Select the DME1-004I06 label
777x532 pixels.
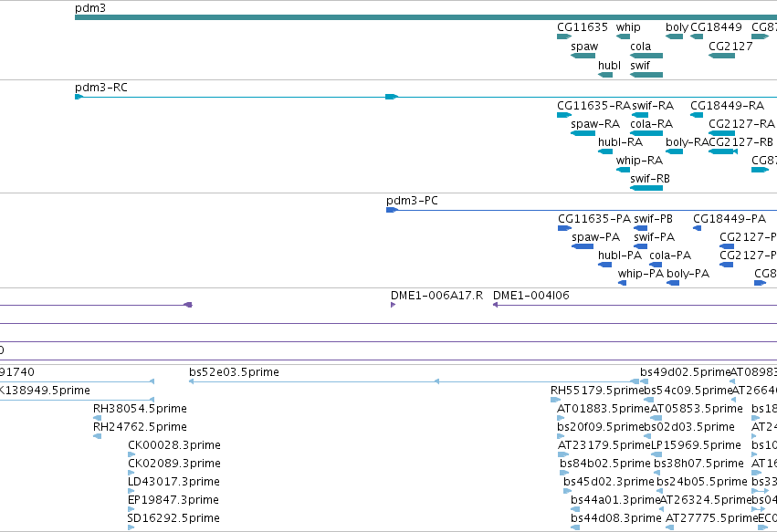point(531,296)
